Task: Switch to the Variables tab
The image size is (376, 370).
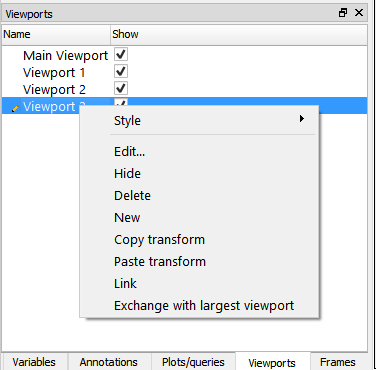Action: point(34,362)
